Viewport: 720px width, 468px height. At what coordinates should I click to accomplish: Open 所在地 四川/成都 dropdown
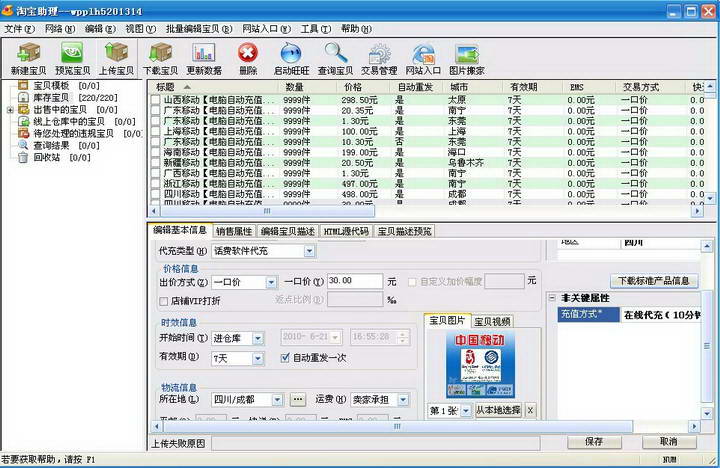(x=277, y=400)
